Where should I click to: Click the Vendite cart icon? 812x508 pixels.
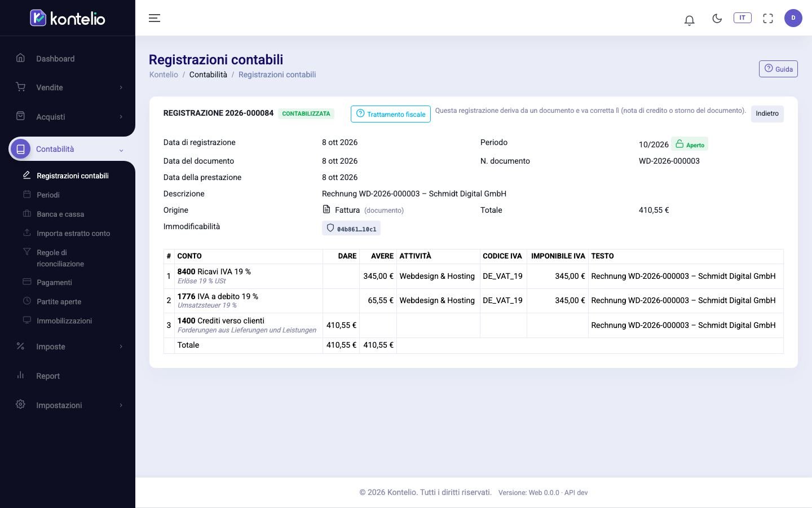click(21, 87)
